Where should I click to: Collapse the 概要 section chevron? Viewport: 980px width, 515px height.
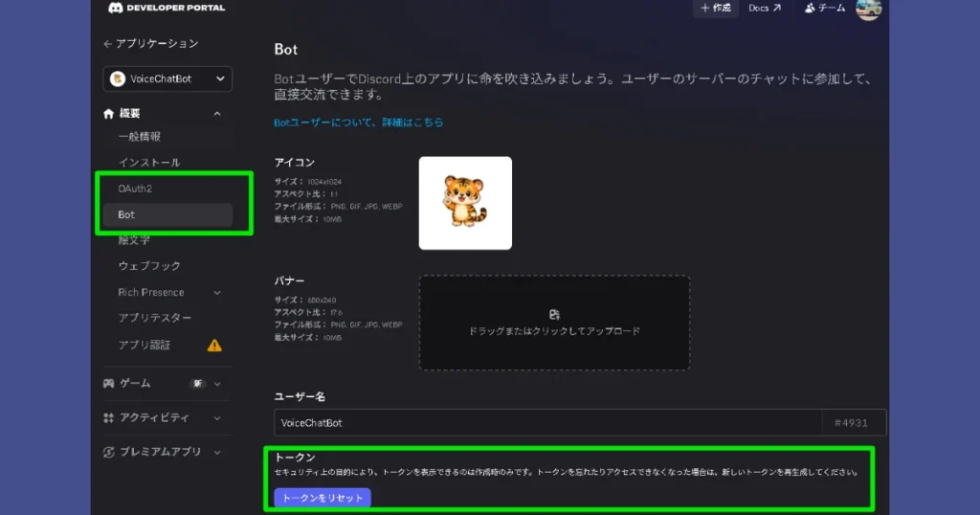tap(217, 114)
